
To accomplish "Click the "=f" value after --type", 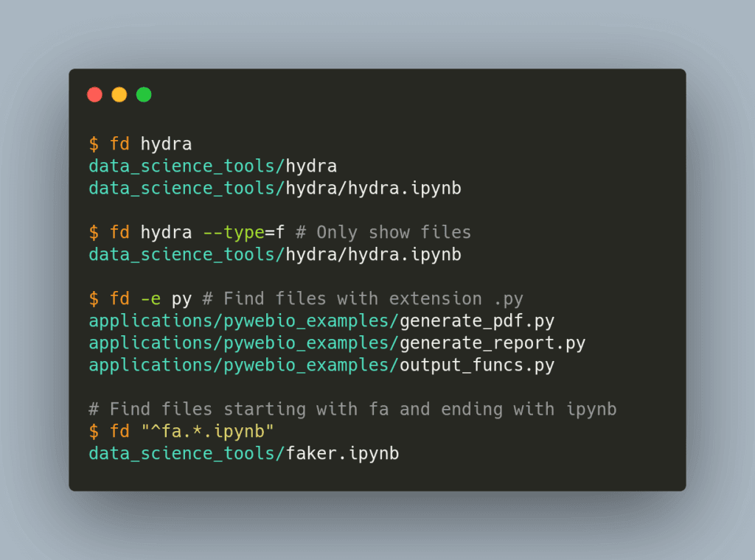I will 274,233.
